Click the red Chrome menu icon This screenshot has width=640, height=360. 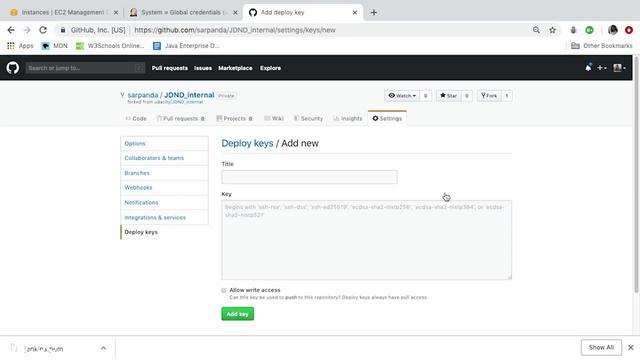[629, 30]
